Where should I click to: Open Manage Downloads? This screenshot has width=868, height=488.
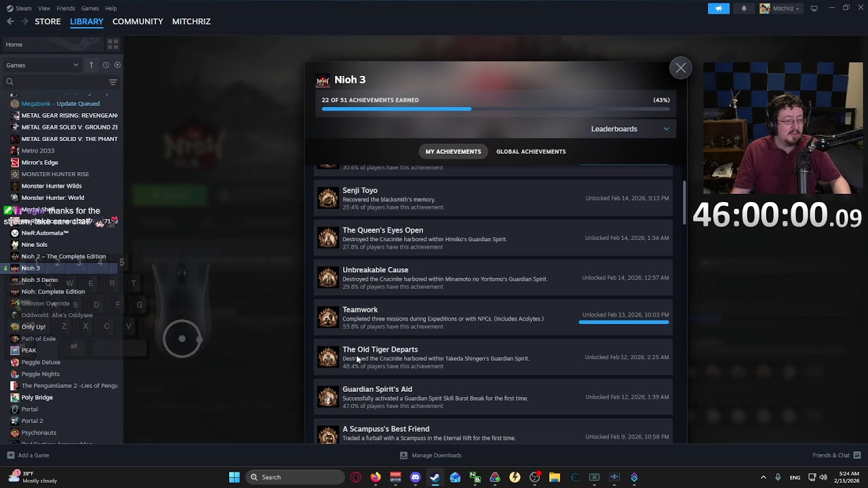click(431, 455)
